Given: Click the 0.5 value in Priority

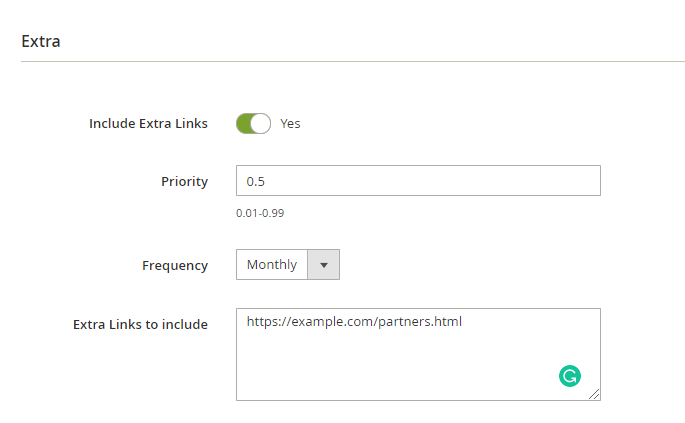Looking at the screenshot, I should click(x=256, y=181).
